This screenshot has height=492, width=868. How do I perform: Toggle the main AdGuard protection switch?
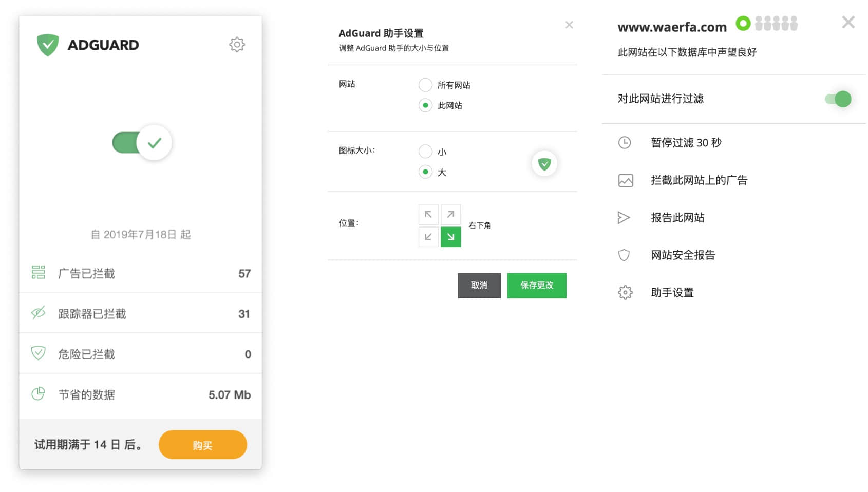[x=142, y=143]
